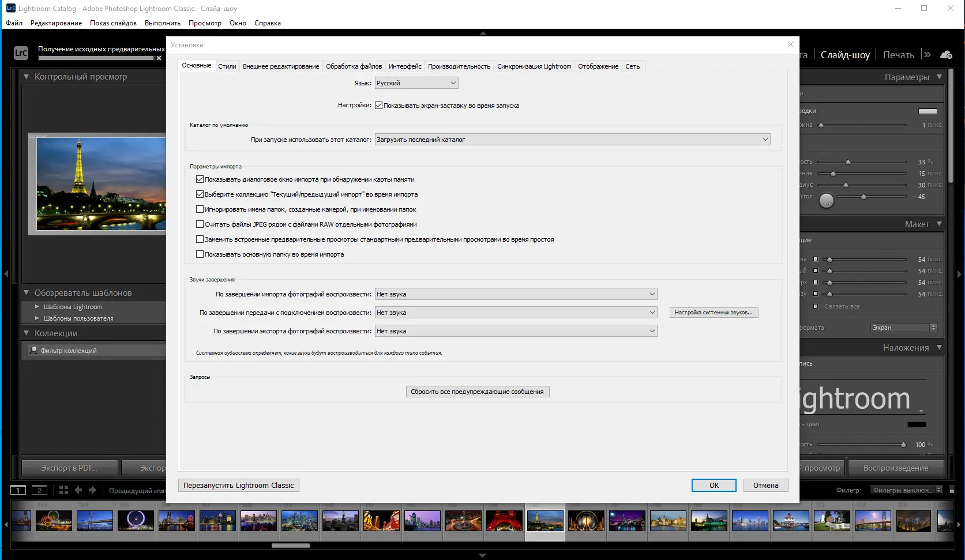Collapse the 'Наложения' panel
965x560 pixels.
coord(939,348)
